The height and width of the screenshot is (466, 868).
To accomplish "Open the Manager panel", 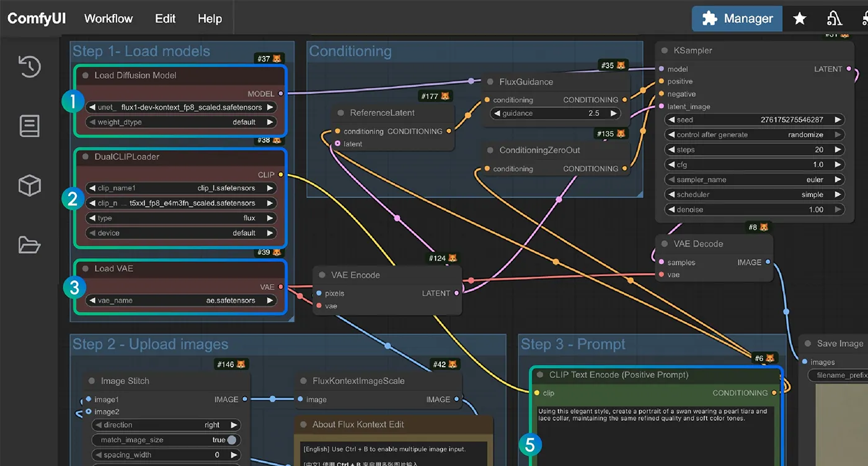I will pos(737,19).
